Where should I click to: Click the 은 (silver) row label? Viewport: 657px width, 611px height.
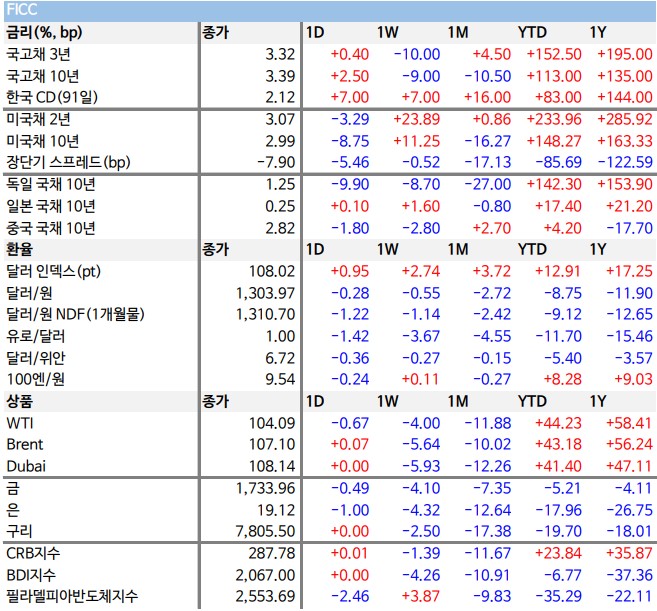coord(13,510)
